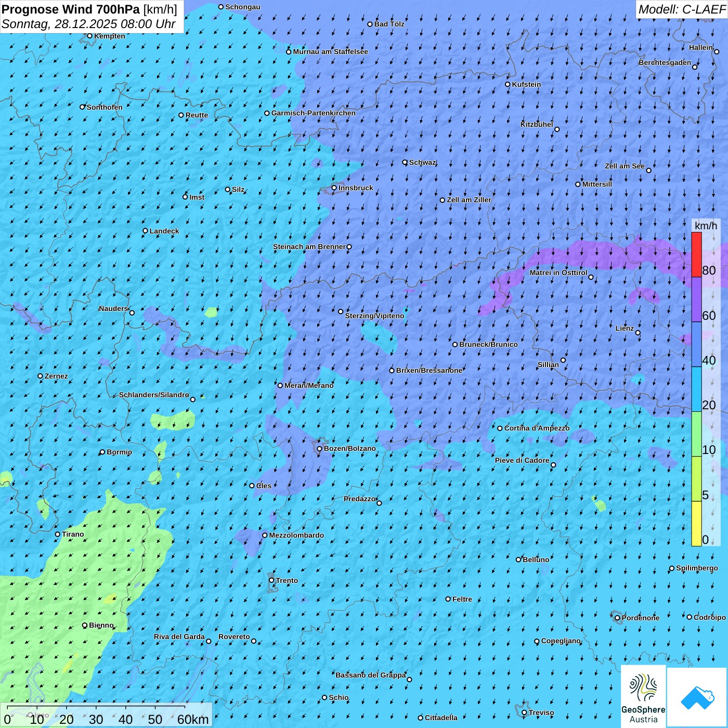Click the Spilimbergo city label
This screenshot has height=728, width=728.
697,568
